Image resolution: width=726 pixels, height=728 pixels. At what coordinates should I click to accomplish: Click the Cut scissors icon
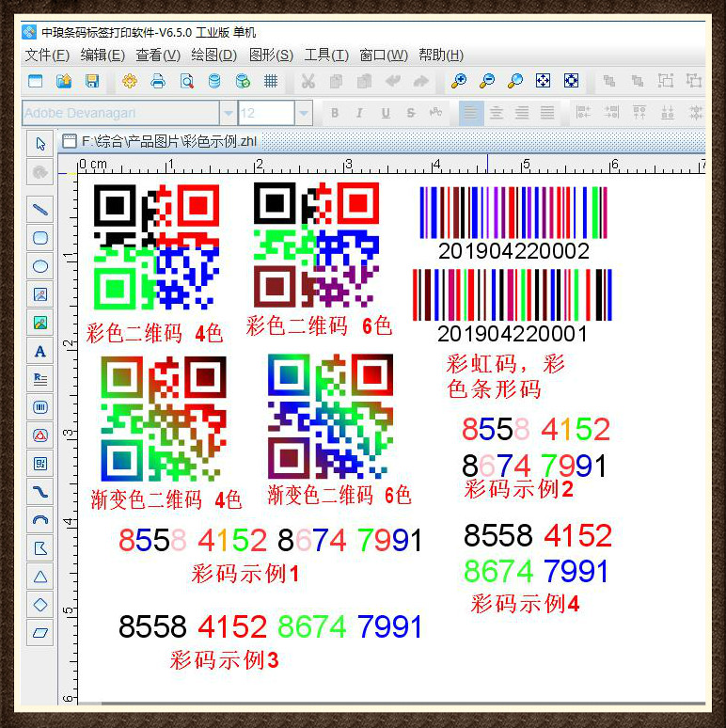tap(308, 81)
